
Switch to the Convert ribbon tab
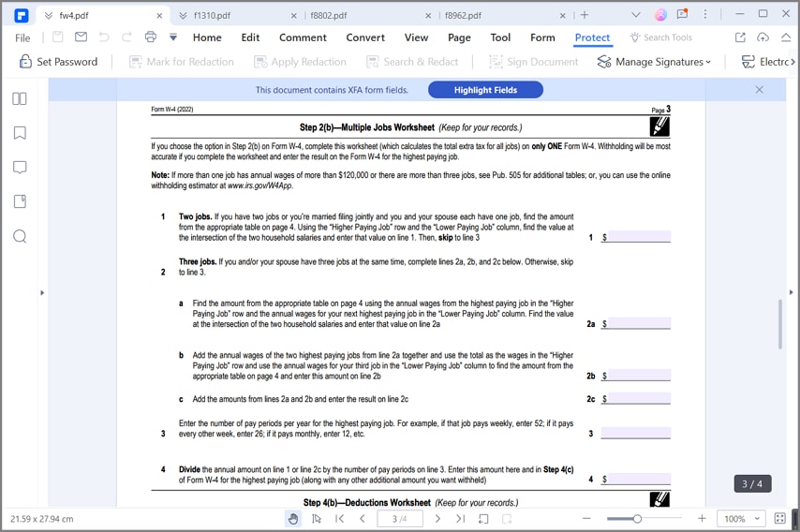point(365,37)
